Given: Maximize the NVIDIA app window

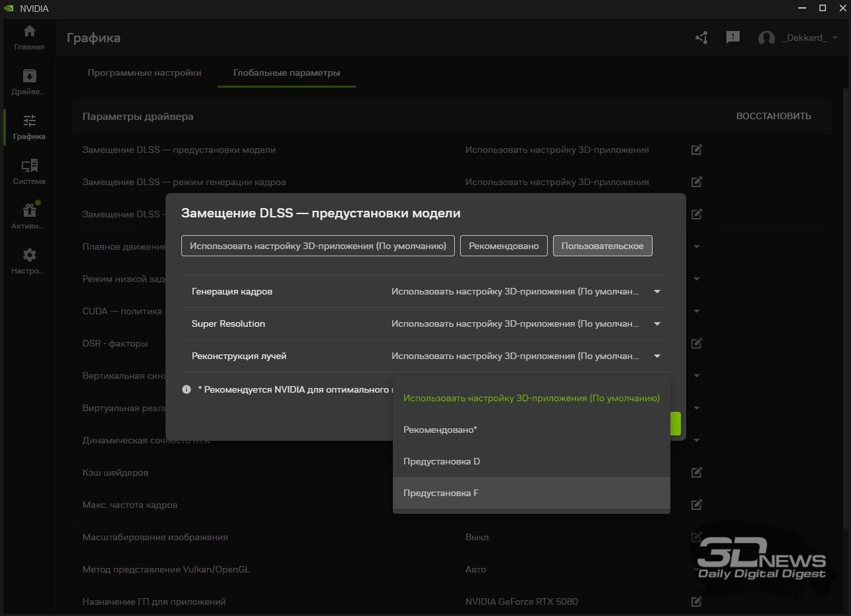Looking at the screenshot, I should click(823, 8).
